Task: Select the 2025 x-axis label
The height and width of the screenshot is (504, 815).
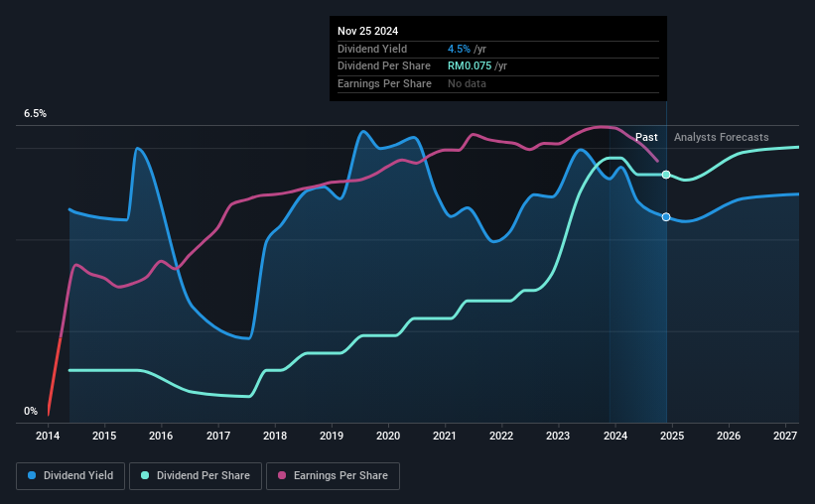Action: click(x=671, y=436)
